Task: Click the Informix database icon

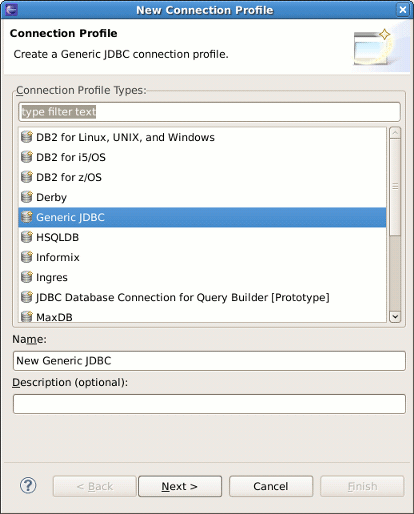Action: pyautogui.click(x=27, y=257)
